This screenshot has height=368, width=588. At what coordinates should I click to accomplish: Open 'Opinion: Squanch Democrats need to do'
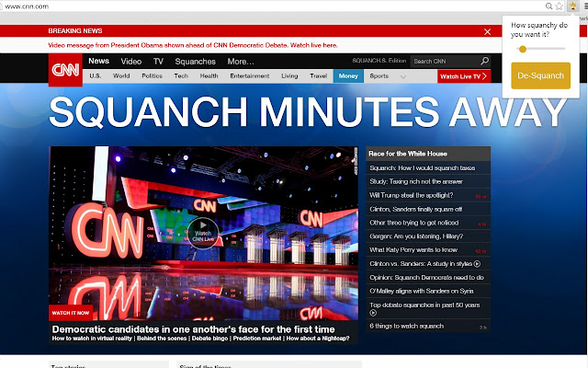(426, 278)
